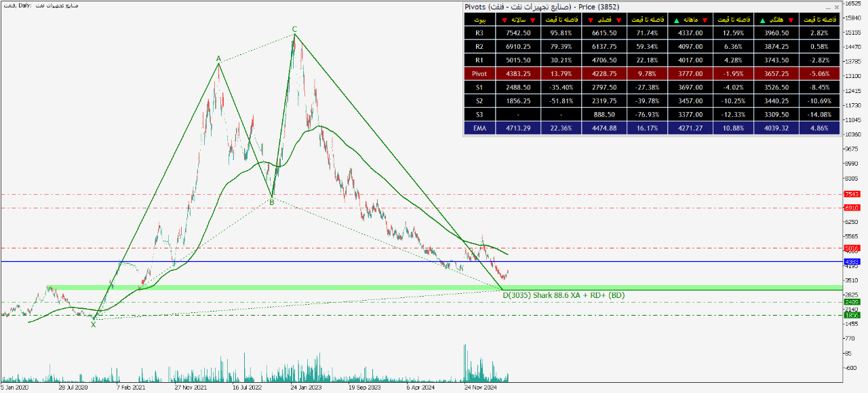Select harmonic pattern point C label

[x=294, y=29]
